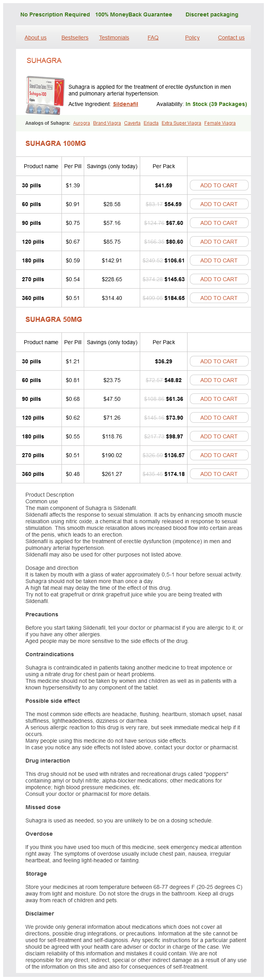267x980 pixels.
Task: Open the About us page
Action: (x=36, y=38)
